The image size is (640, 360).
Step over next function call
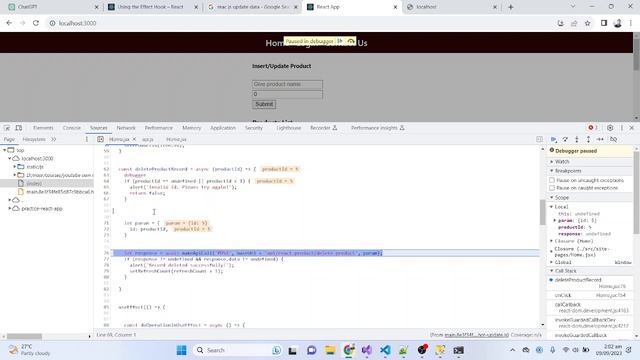point(565,140)
